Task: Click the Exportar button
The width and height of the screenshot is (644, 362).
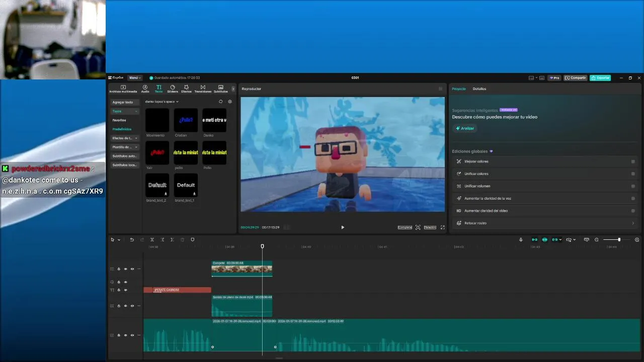Action: click(600, 78)
